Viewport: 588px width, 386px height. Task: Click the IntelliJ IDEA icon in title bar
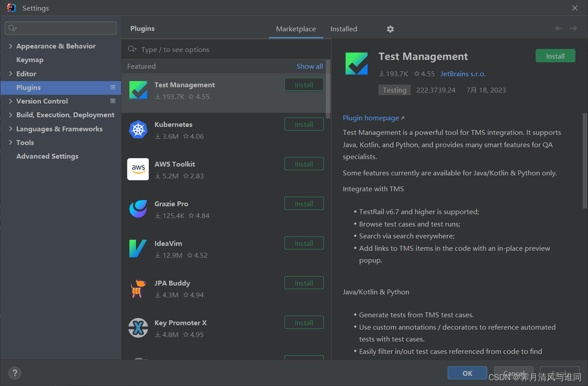tap(11, 8)
